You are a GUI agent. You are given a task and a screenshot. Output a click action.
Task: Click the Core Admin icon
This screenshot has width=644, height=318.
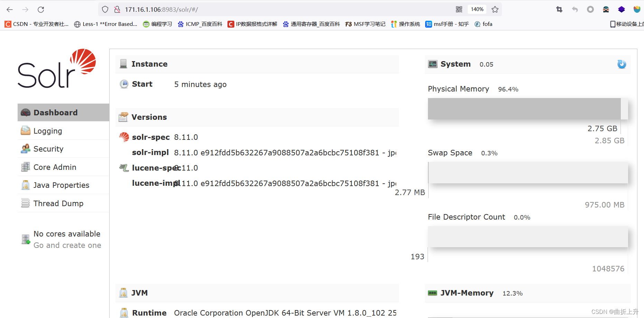coord(26,167)
